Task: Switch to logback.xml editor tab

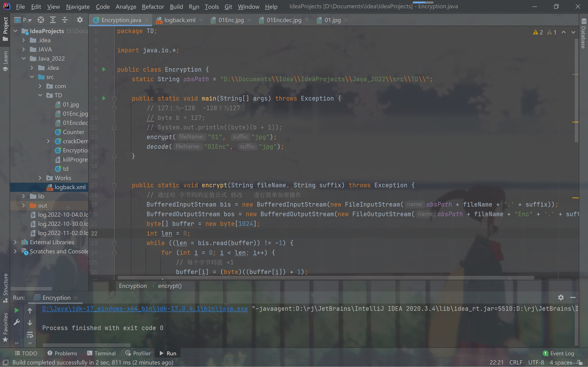Action: pyautogui.click(x=179, y=20)
